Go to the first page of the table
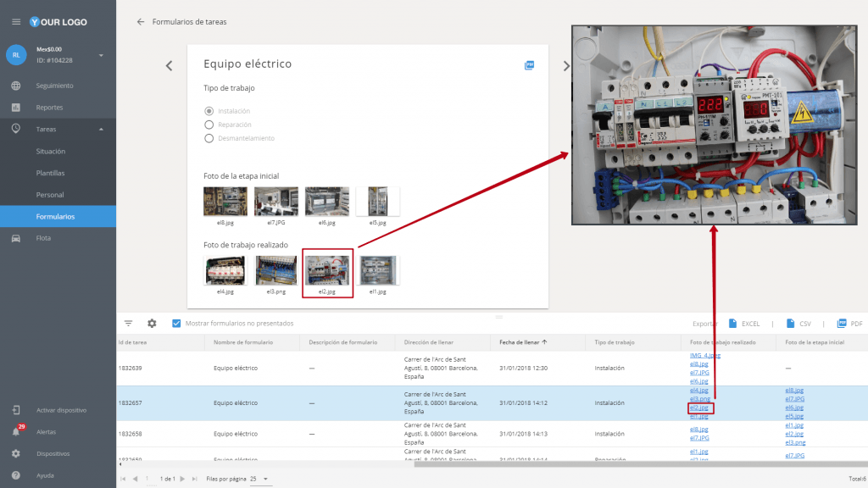Image resolution: width=868 pixels, height=488 pixels. pyautogui.click(x=123, y=479)
